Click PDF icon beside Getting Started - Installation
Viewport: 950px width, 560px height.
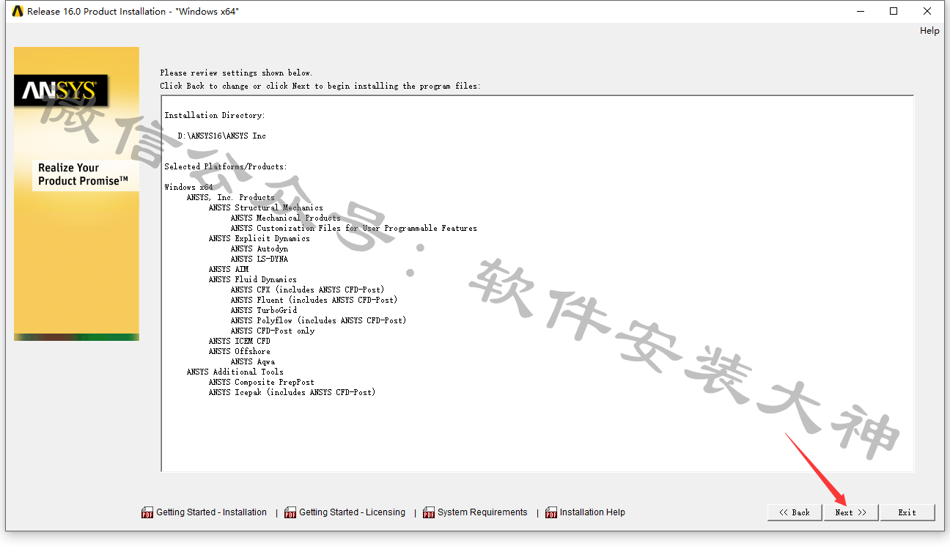click(x=147, y=513)
